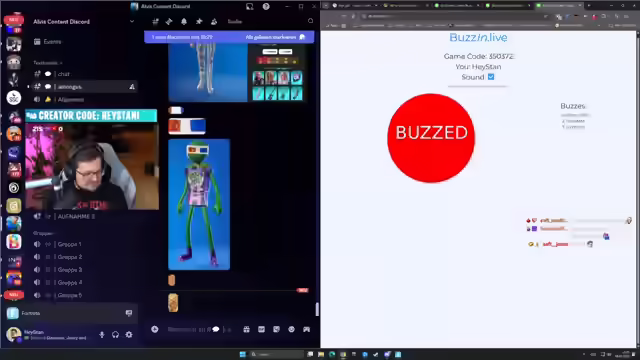Collapse the Gruppen category
This screenshot has height=360, width=640.
[x=43, y=233]
